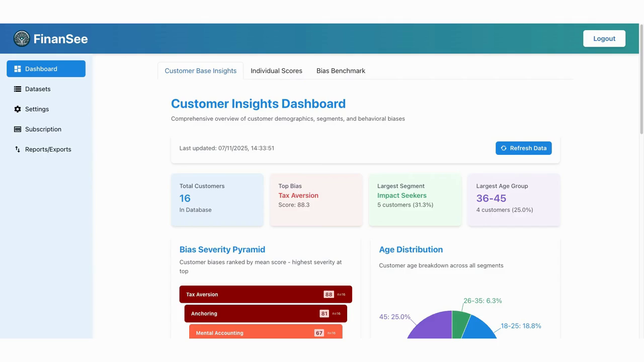Screen dimensions: 644x362
Task: Click the Refresh Data button
Action: click(523, 148)
